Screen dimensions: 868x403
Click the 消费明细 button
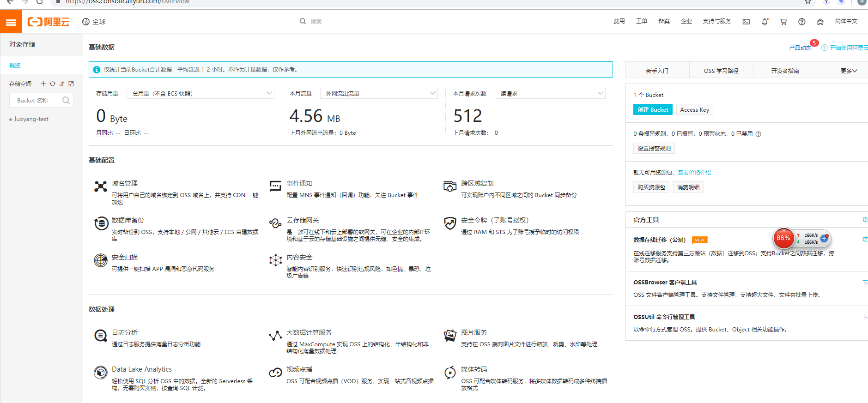pos(688,187)
